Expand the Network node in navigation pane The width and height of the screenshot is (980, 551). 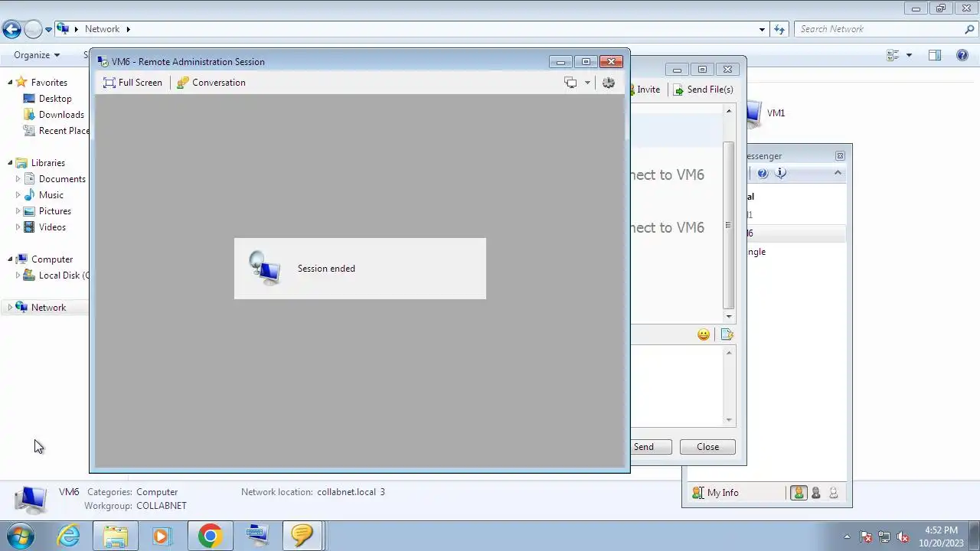tap(11, 308)
